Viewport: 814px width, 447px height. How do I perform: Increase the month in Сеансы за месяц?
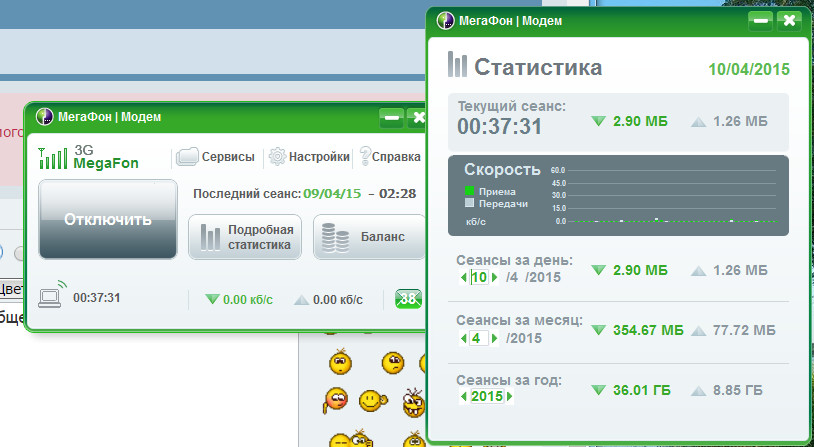click(495, 338)
